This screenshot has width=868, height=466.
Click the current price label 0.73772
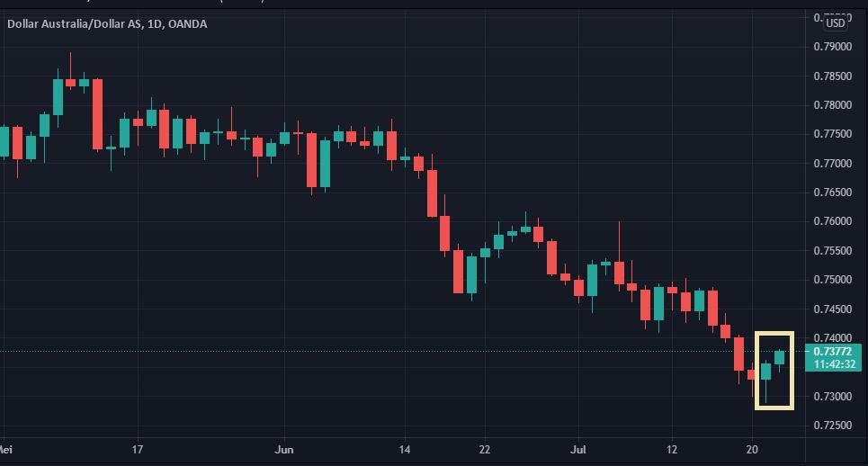[x=834, y=351]
